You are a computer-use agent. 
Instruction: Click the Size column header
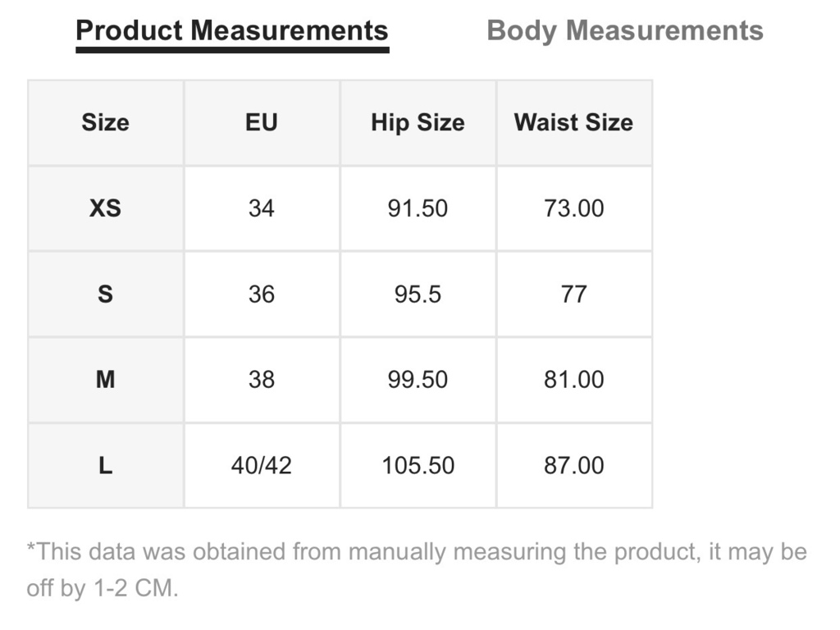106,123
